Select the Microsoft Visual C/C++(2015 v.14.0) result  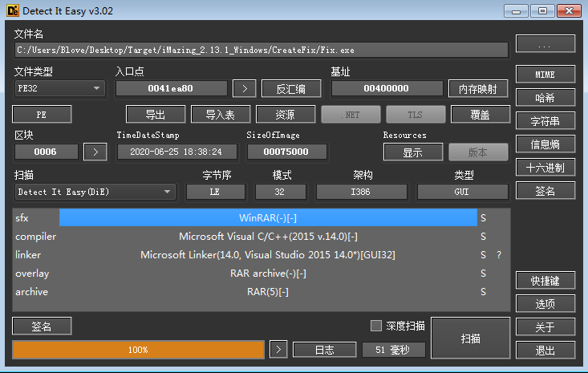coord(268,236)
